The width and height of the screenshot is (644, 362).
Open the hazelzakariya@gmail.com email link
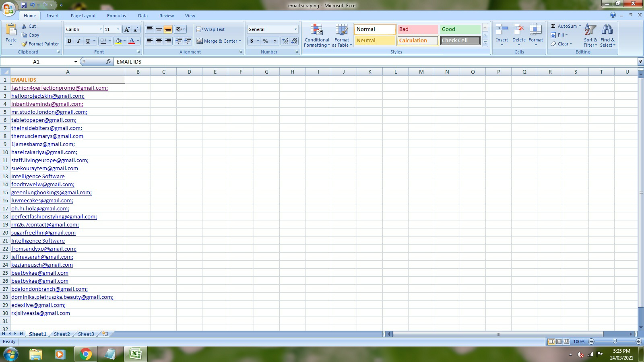(x=44, y=152)
